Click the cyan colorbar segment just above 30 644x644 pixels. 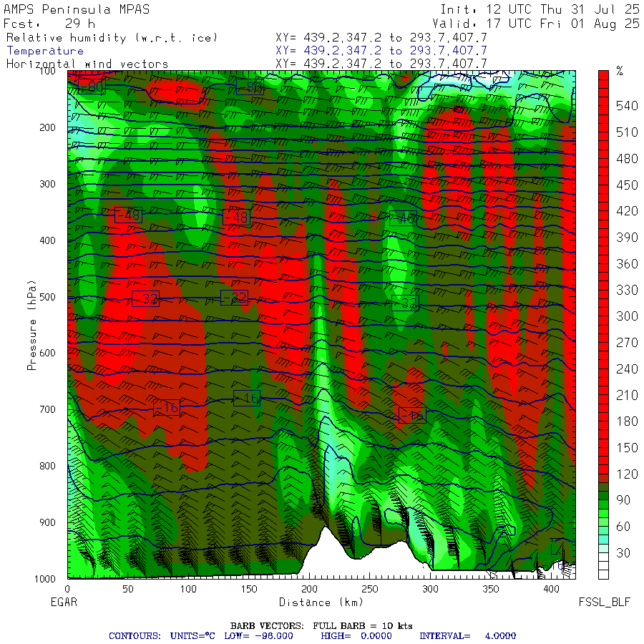[x=603, y=548]
